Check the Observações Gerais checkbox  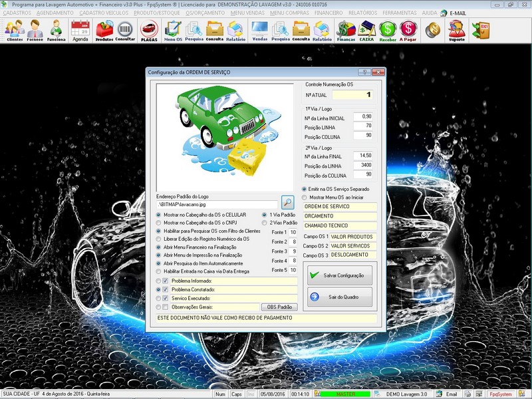tap(165, 307)
